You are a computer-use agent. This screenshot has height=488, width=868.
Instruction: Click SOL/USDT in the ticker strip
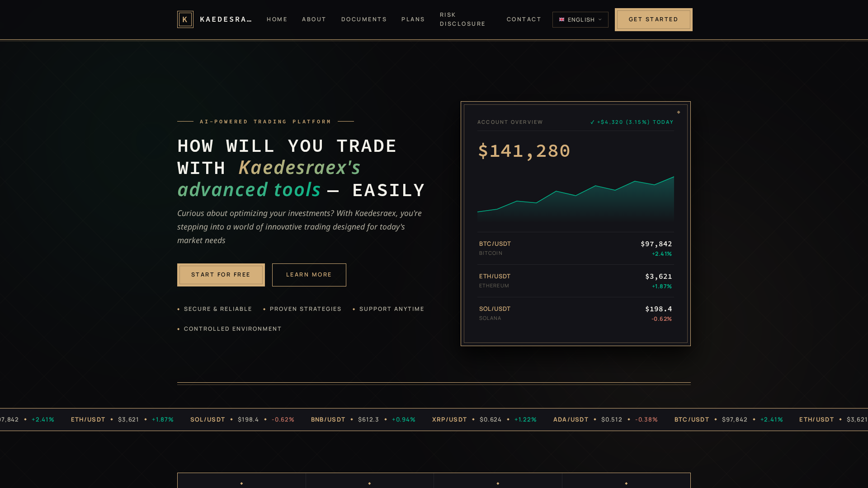[x=208, y=419]
